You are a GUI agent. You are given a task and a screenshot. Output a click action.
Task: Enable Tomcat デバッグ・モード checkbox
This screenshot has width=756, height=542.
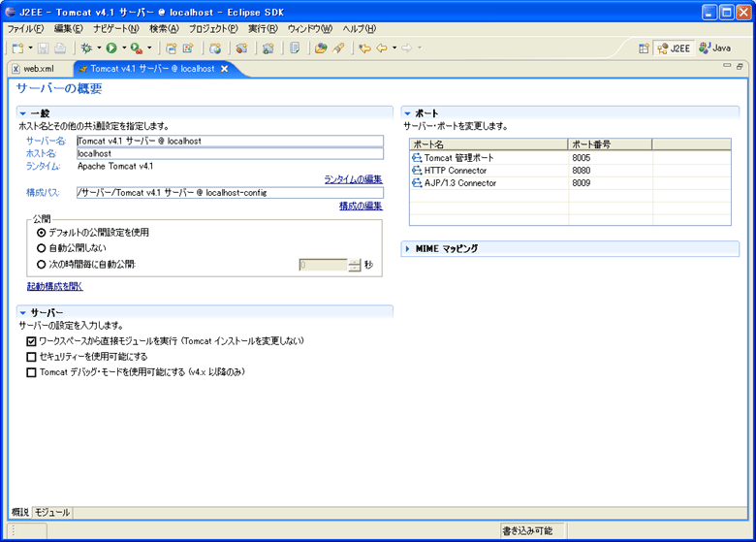pos(31,372)
